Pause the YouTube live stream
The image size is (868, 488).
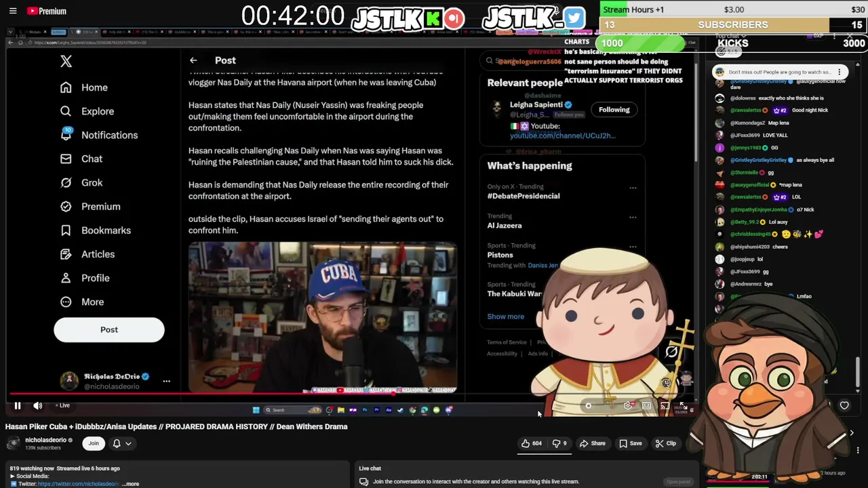[x=18, y=405]
